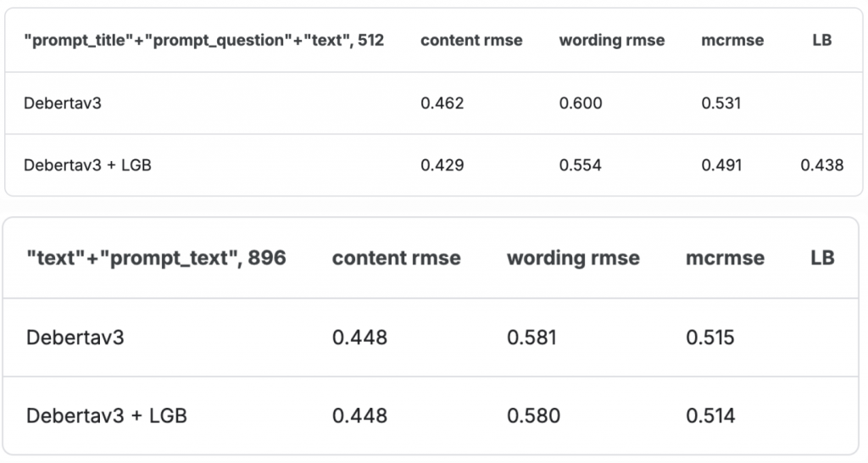Click the 0.581 wording rmse value
This screenshot has width=868, height=463.
(531, 337)
